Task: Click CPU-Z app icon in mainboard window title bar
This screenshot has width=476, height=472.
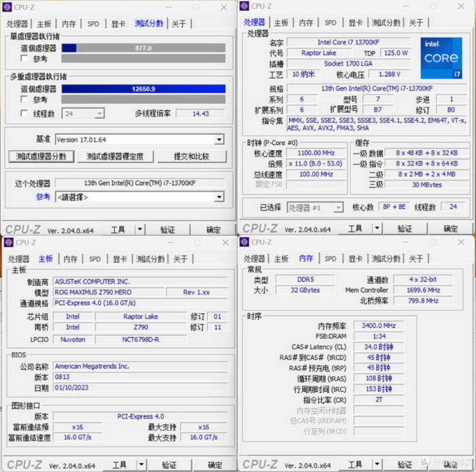Action: tap(8, 242)
